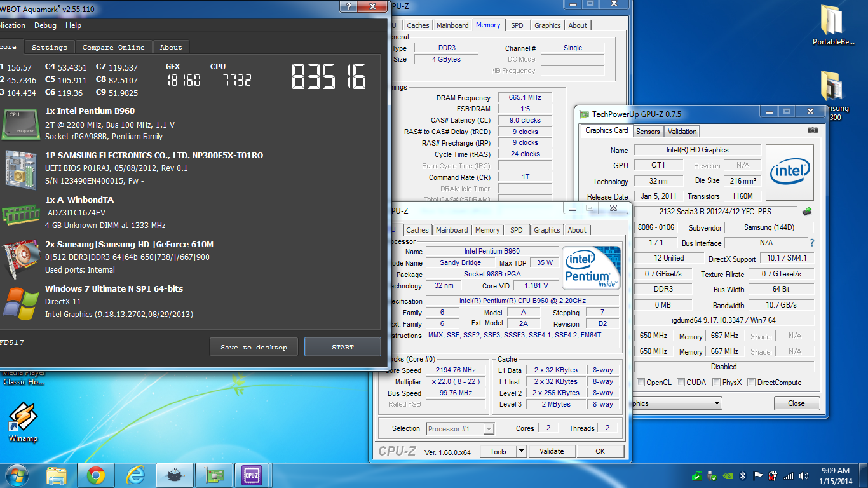Switch to Validation tab in GPU-Z
This screenshot has width=868, height=488.
tap(682, 132)
